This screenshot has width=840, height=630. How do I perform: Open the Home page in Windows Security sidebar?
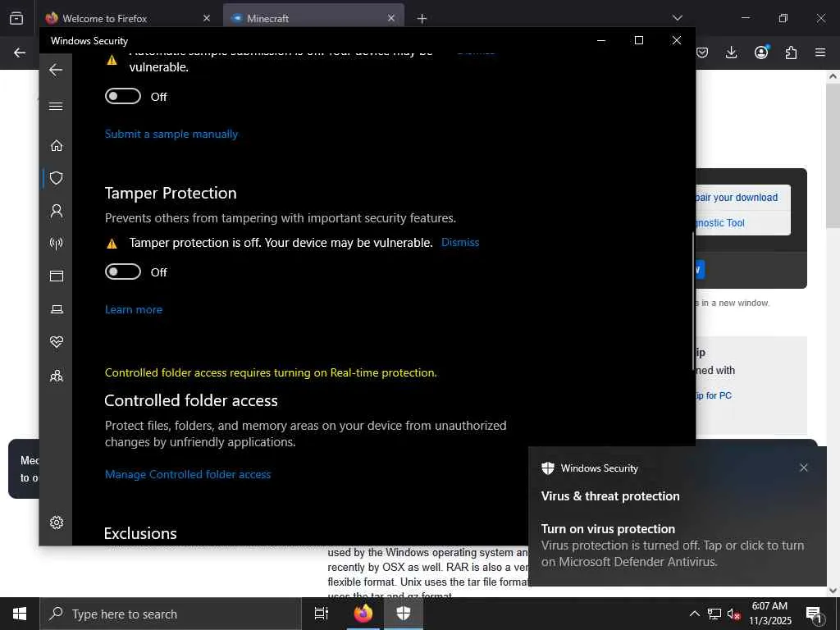tap(57, 145)
